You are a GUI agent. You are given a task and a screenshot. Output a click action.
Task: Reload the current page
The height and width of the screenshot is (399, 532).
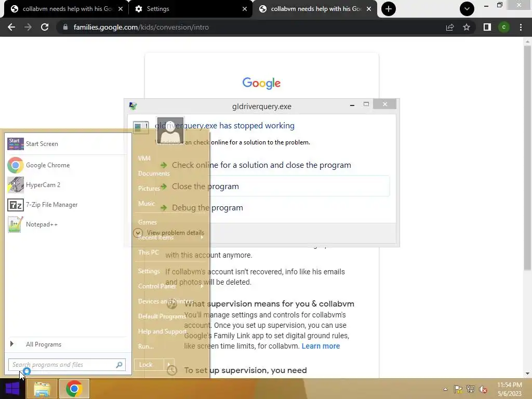[x=45, y=27]
